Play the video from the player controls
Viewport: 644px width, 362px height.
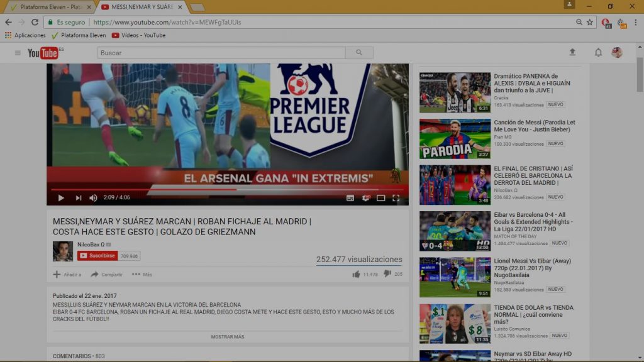60,198
